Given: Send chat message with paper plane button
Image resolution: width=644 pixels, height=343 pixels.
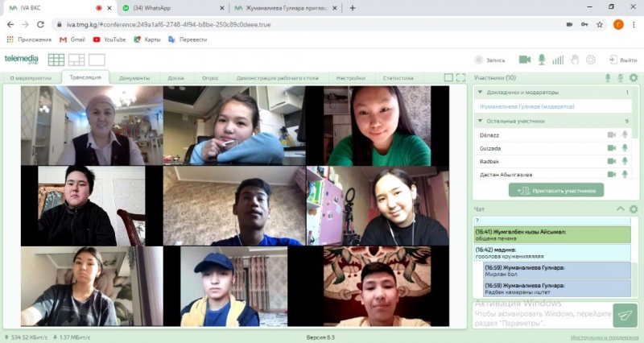Looking at the screenshot, I should 625,316.
